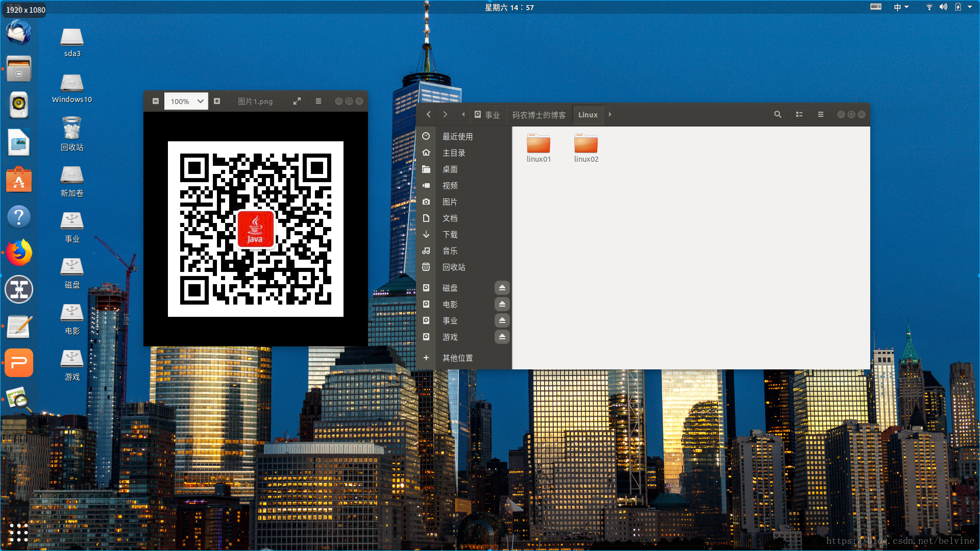Select the Windows10 desktop drive icon
Image resolution: width=980 pixels, height=551 pixels.
[72, 89]
